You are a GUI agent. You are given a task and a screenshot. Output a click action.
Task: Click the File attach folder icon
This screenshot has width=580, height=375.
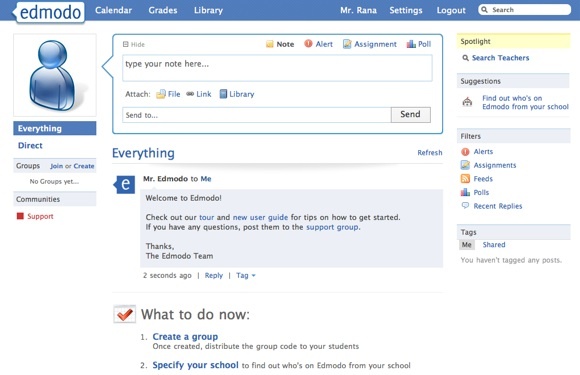(161, 94)
